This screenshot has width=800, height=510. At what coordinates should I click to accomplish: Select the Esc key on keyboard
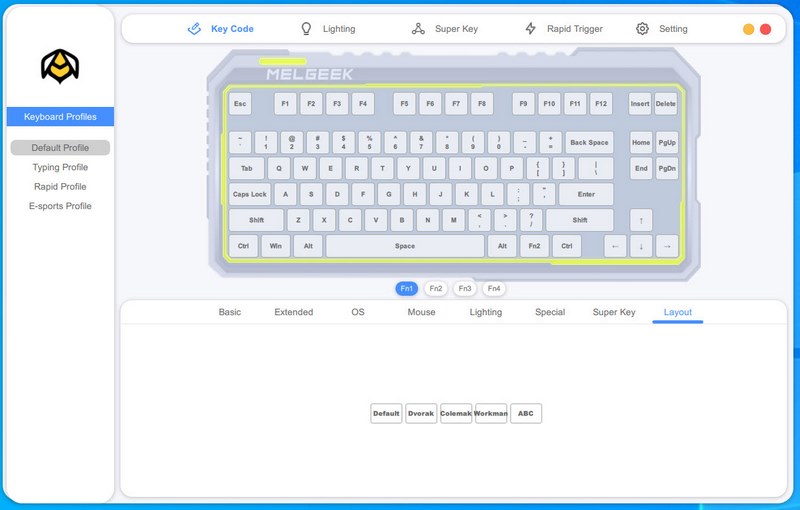tap(240, 104)
